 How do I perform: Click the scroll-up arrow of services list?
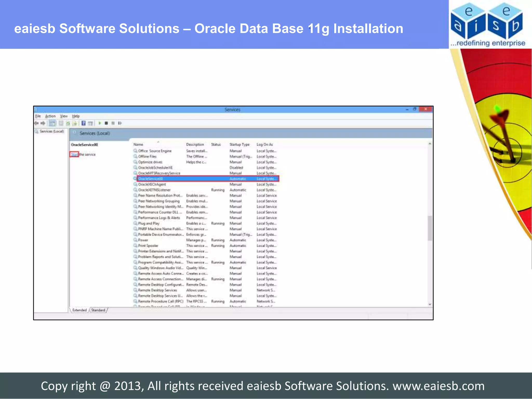[430, 144]
